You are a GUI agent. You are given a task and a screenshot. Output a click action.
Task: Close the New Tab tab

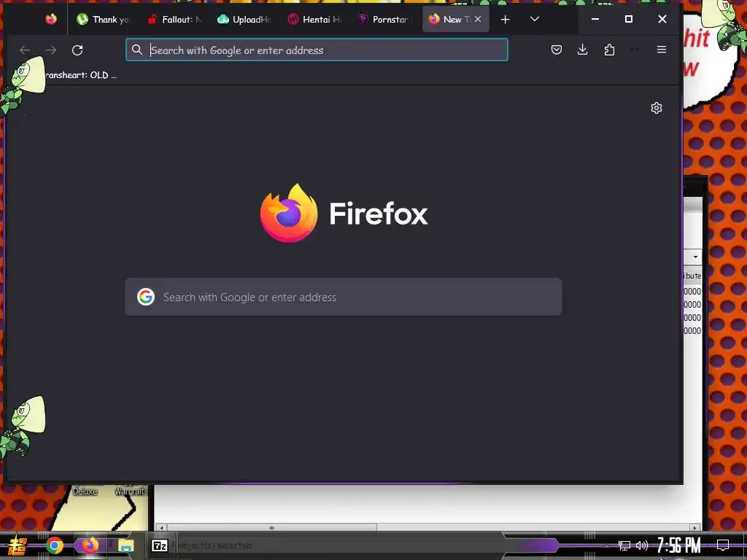(x=478, y=19)
